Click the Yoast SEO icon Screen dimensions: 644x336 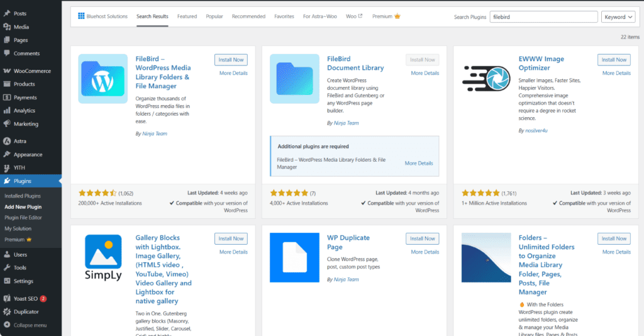click(7, 299)
